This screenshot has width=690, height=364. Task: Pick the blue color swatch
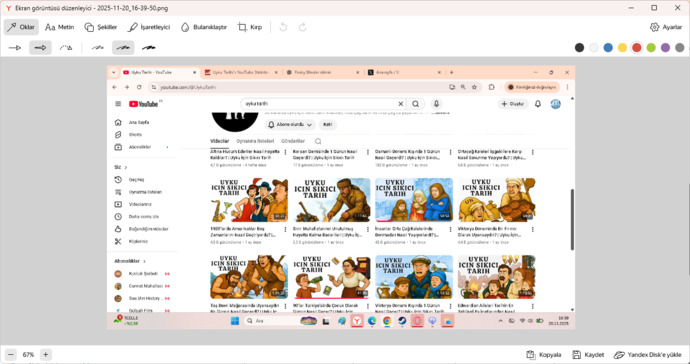[x=608, y=48]
